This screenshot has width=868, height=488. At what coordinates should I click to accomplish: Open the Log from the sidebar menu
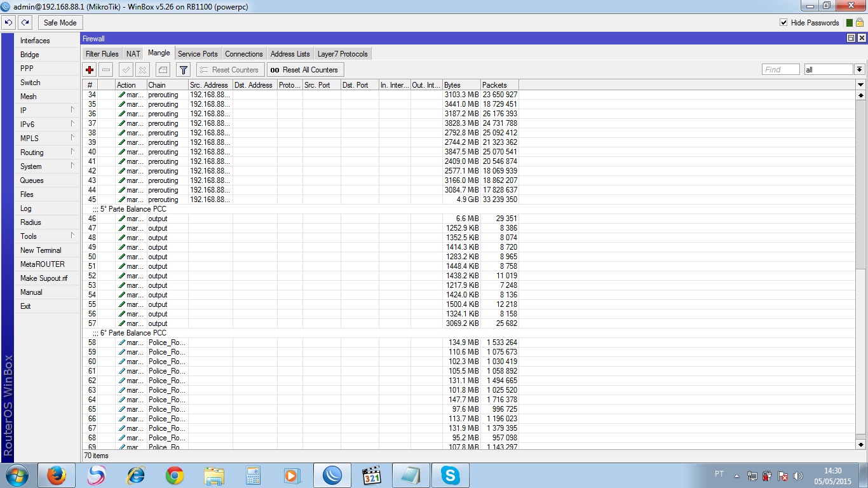(x=48, y=208)
